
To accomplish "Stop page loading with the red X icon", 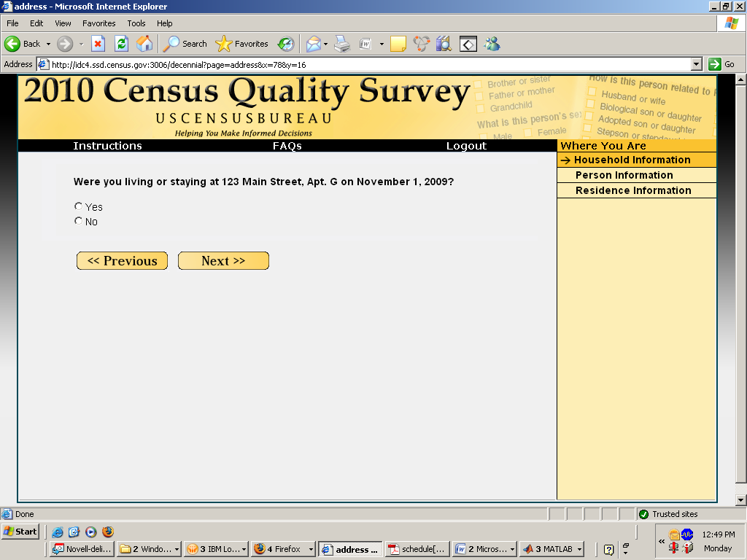I will [98, 44].
